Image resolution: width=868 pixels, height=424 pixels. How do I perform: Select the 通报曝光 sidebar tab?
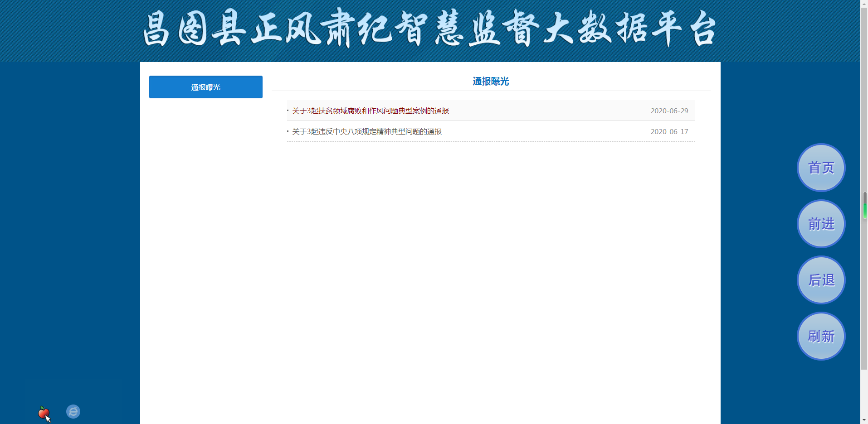[x=206, y=87]
